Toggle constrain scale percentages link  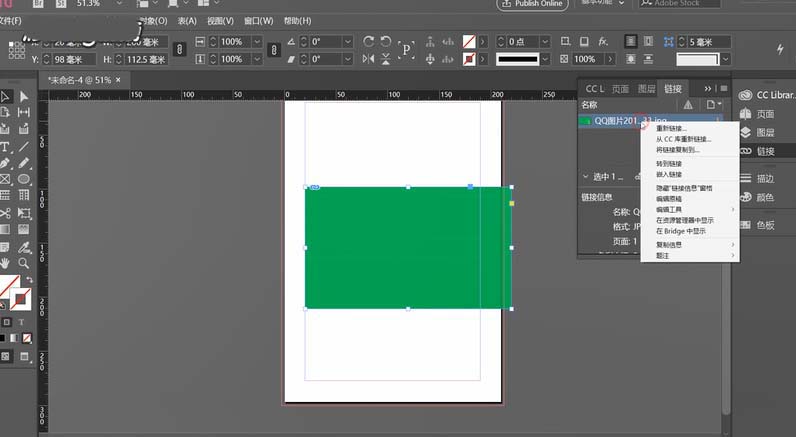274,50
